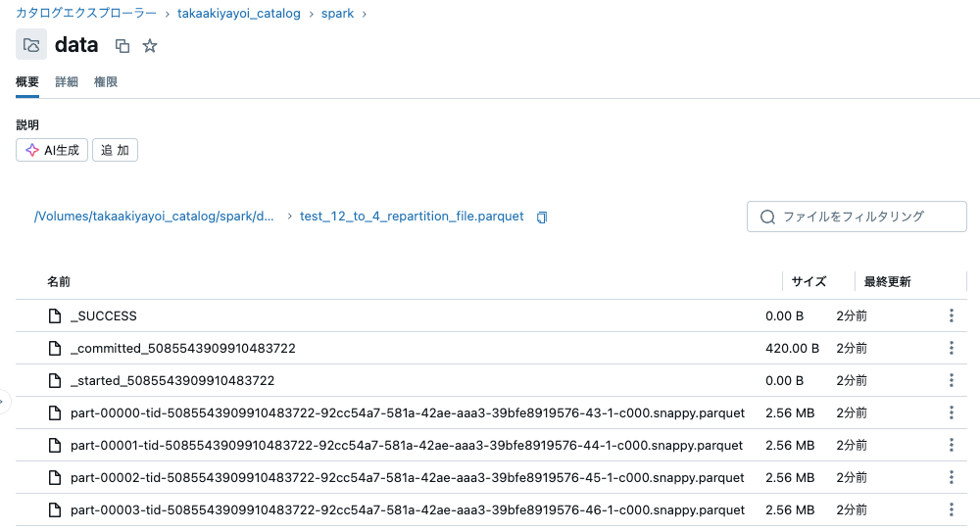980x532 pixels.
Task: Click file icon of _SUCCESS row
Action: [55, 316]
